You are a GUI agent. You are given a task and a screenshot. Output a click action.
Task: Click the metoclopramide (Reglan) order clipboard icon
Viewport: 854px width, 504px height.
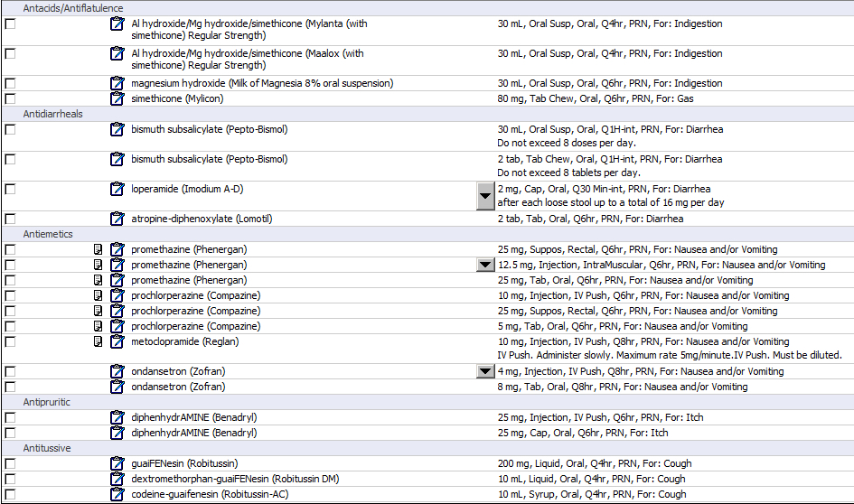117,341
